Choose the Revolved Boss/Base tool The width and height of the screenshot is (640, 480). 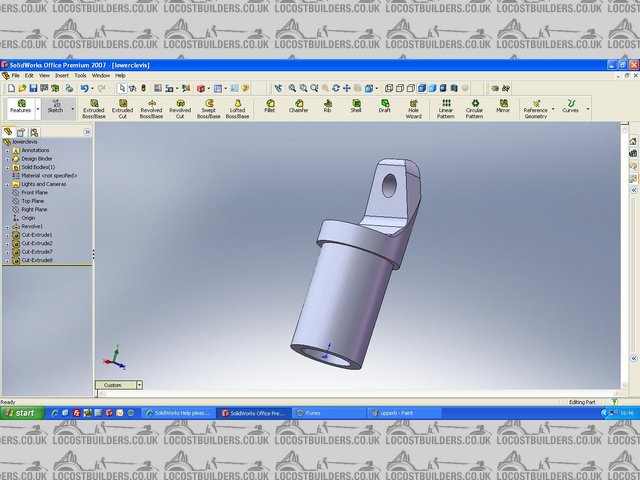(151, 108)
